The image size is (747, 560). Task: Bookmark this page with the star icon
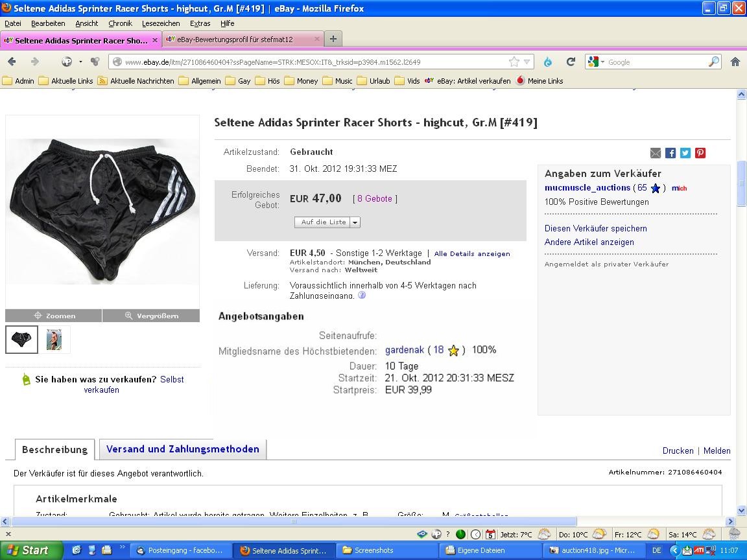pos(514,62)
